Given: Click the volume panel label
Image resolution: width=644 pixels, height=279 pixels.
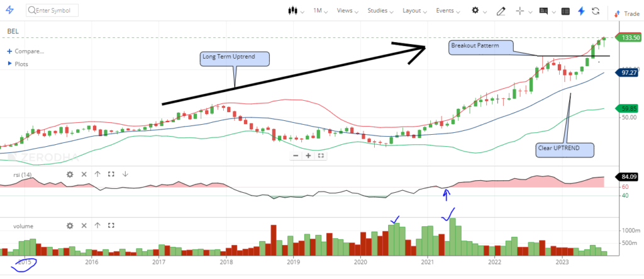Looking at the screenshot, I should coord(23,226).
